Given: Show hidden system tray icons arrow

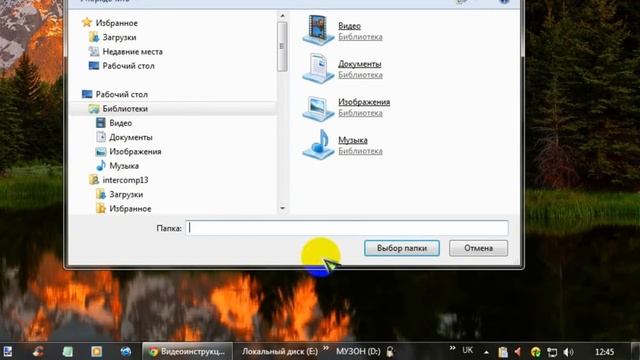Looking at the screenshot, I should [487, 352].
